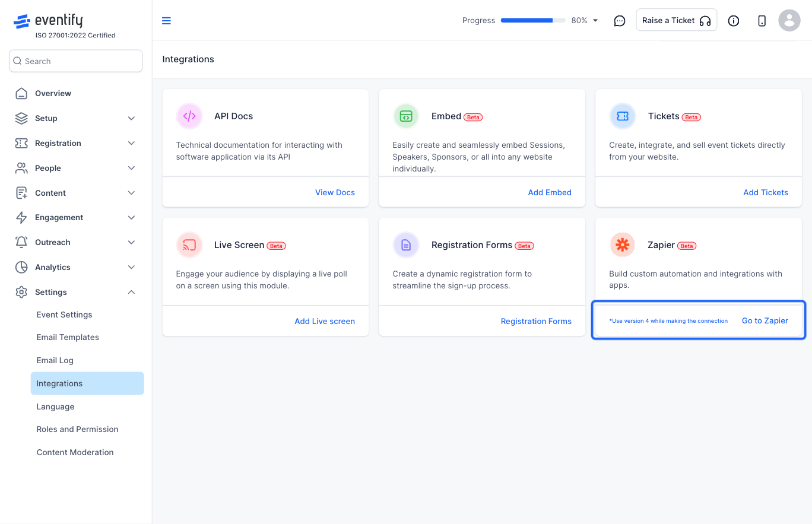Collapse the Settings menu chevron
812x524 pixels.
132,292
